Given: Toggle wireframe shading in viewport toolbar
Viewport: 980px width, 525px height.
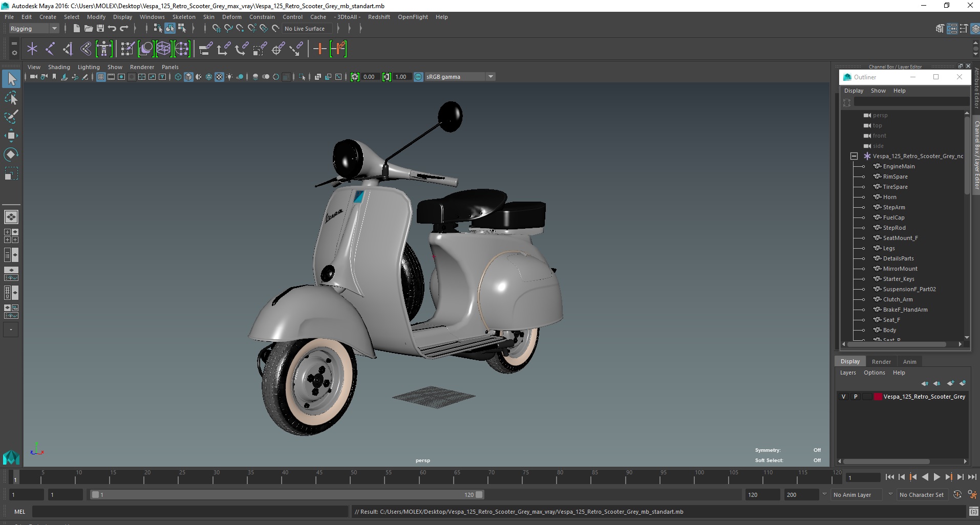Looking at the screenshot, I should point(178,77).
